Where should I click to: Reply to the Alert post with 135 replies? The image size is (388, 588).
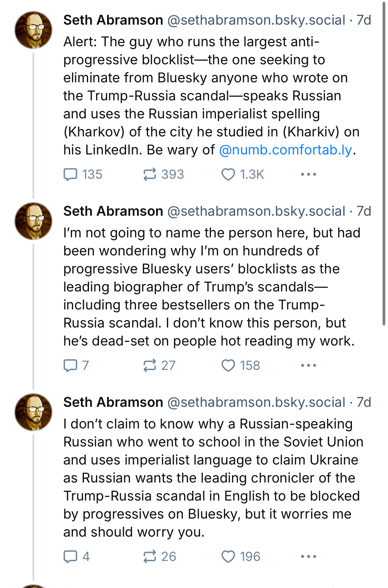tap(71, 174)
